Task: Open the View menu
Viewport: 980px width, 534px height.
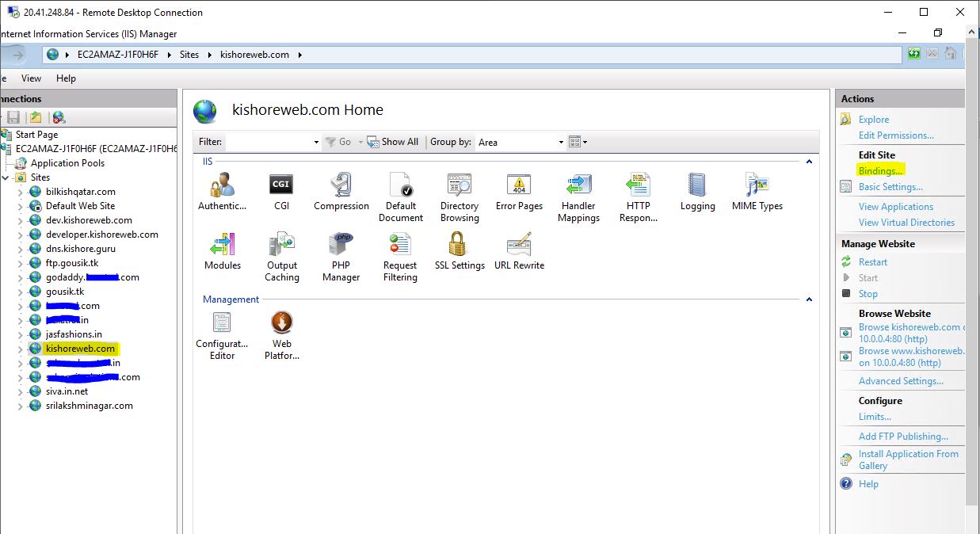Action: [x=32, y=78]
